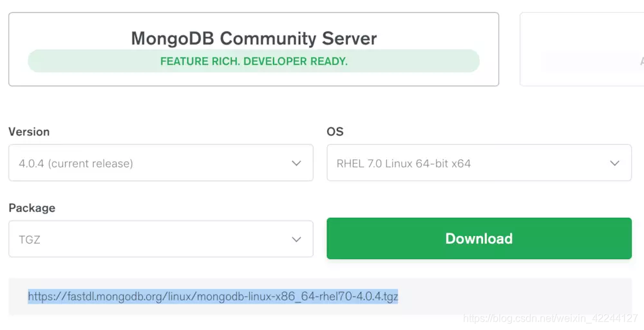This screenshot has width=644, height=330.
Task: Open the Package dropdown showing TGZ
Action: click(161, 239)
